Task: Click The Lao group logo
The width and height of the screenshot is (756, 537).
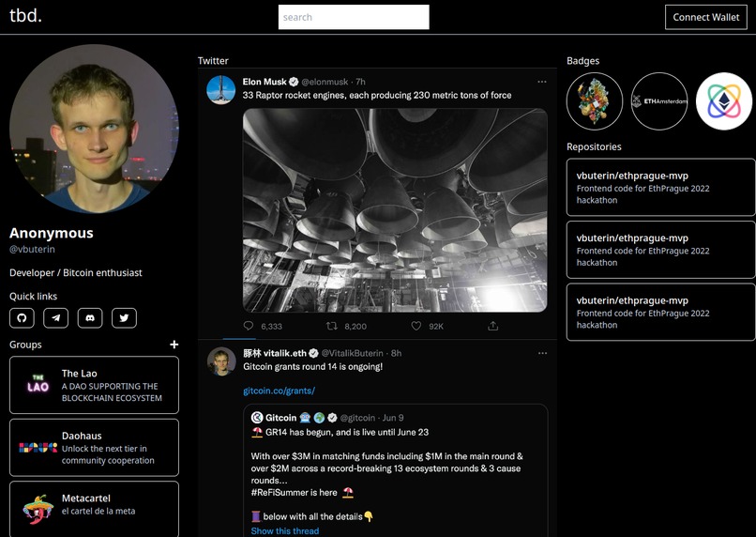Action: 38,384
